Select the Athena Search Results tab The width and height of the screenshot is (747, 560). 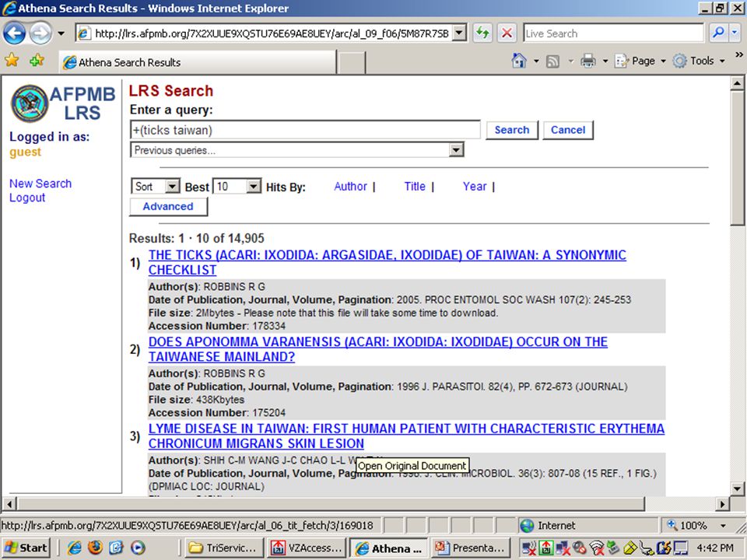tap(198, 62)
